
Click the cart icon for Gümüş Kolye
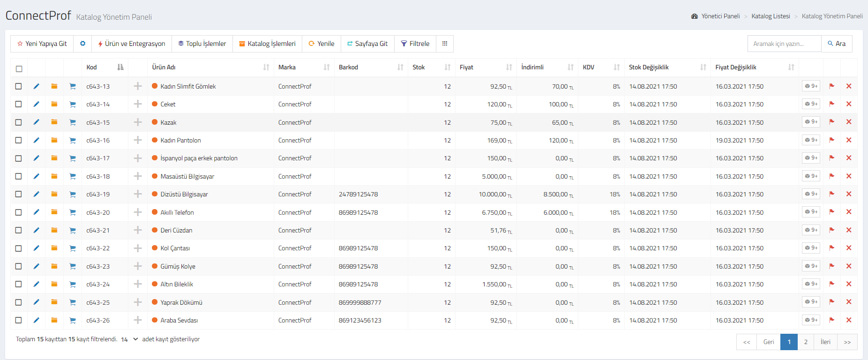pos(73,266)
